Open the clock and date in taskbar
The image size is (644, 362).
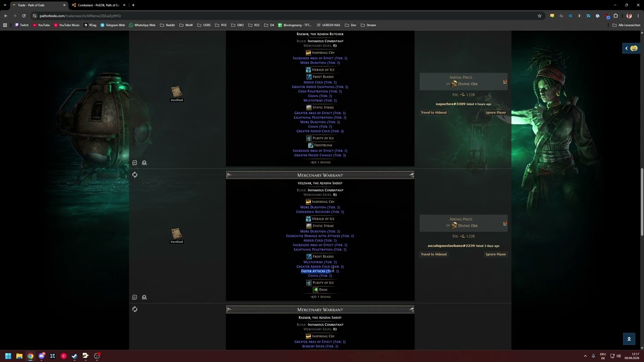632,356
